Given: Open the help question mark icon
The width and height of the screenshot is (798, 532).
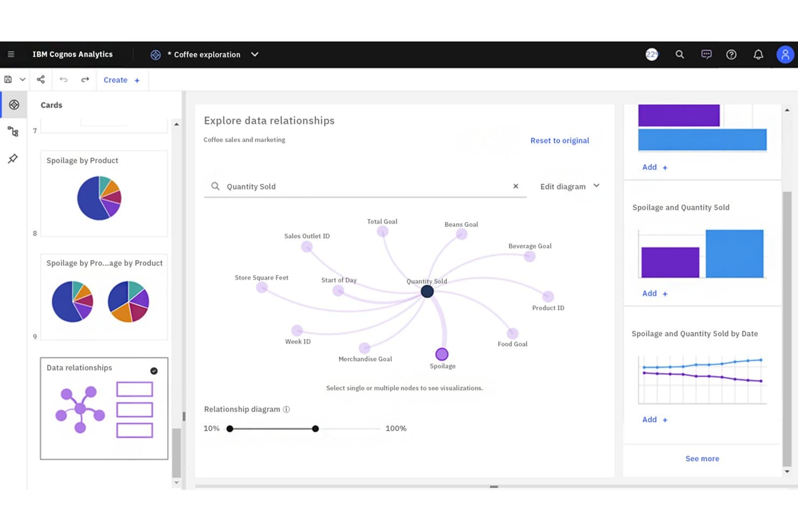Looking at the screenshot, I should pyautogui.click(x=731, y=54).
